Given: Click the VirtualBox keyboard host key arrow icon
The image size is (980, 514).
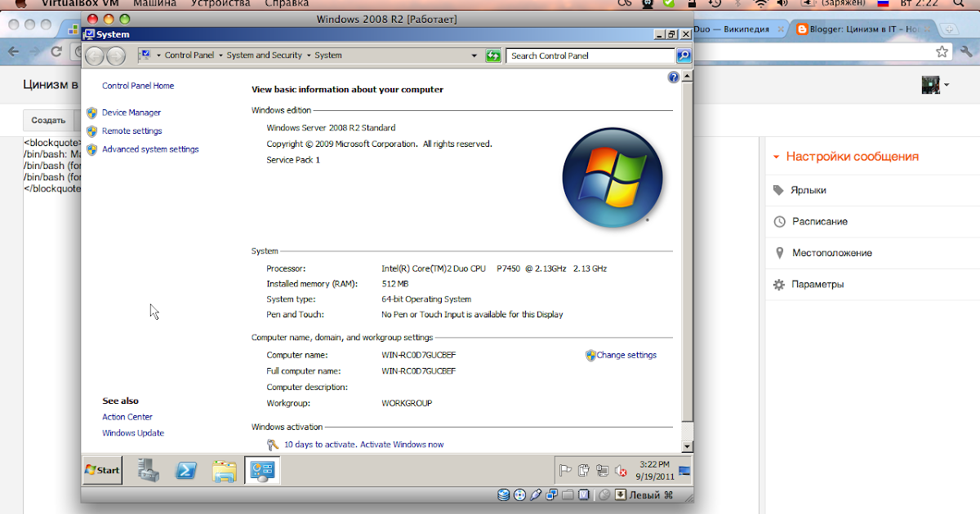Looking at the screenshot, I should pyautogui.click(x=621, y=494).
